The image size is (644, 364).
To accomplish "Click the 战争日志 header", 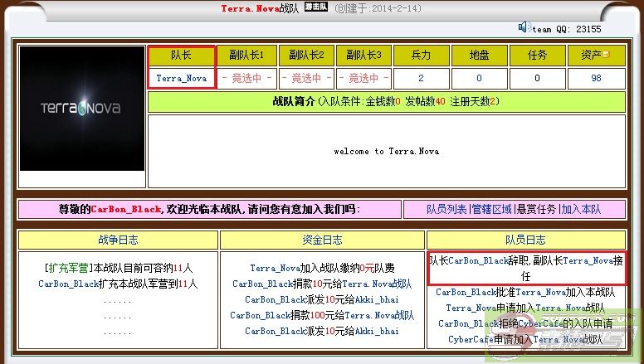I will tap(118, 240).
